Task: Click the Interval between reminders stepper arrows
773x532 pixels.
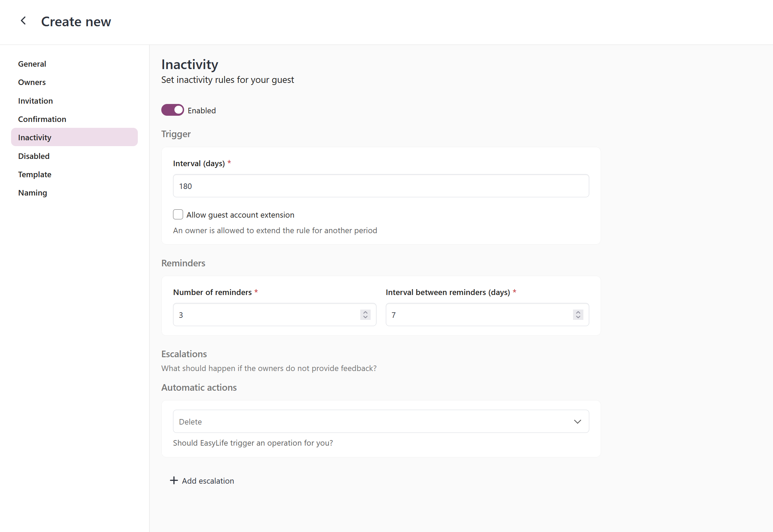Action: click(578, 315)
